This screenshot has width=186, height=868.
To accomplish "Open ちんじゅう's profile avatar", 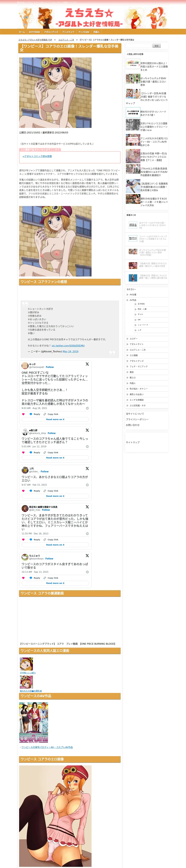I will click(25, 557).
